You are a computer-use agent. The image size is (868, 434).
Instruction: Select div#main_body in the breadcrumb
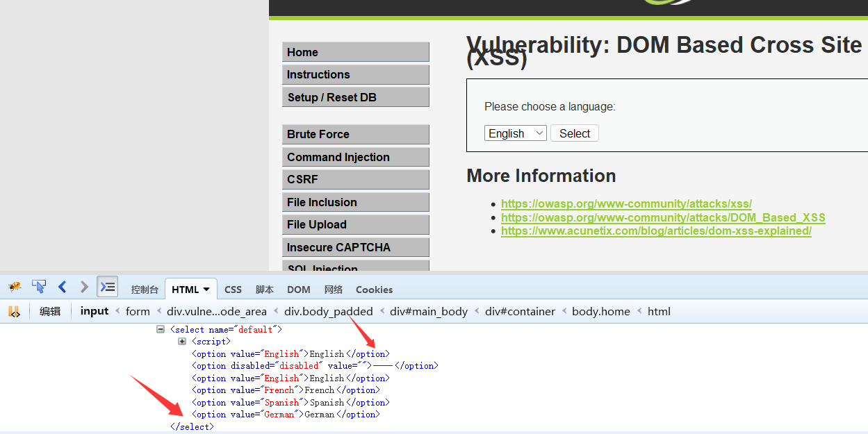[x=429, y=312]
